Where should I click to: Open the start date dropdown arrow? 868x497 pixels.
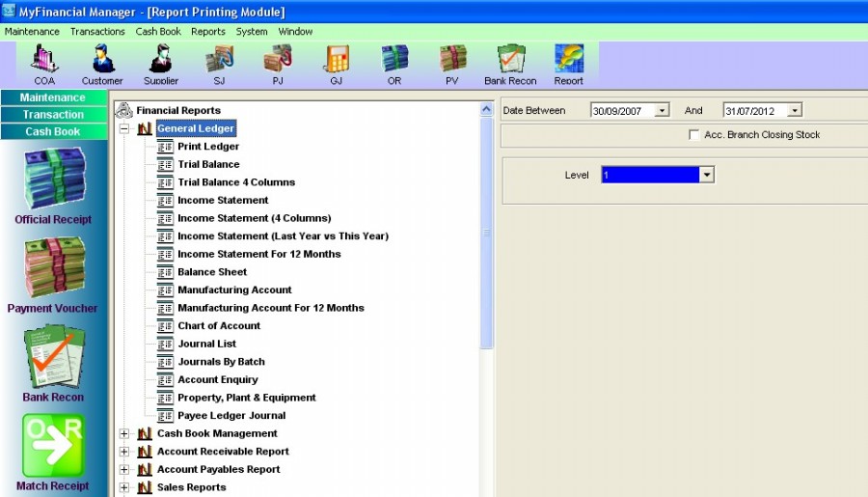point(662,110)
